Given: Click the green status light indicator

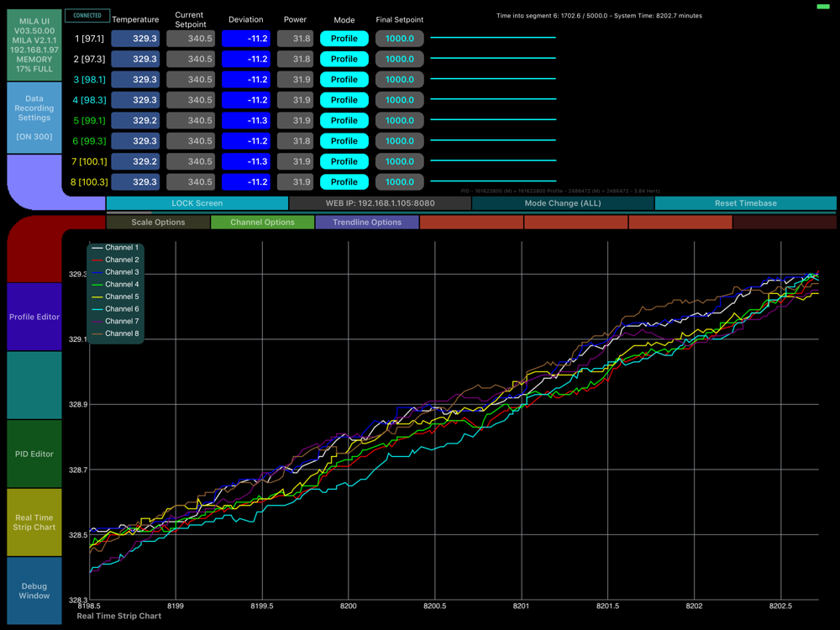Looking at the screenshot, I should pos(823,7).
